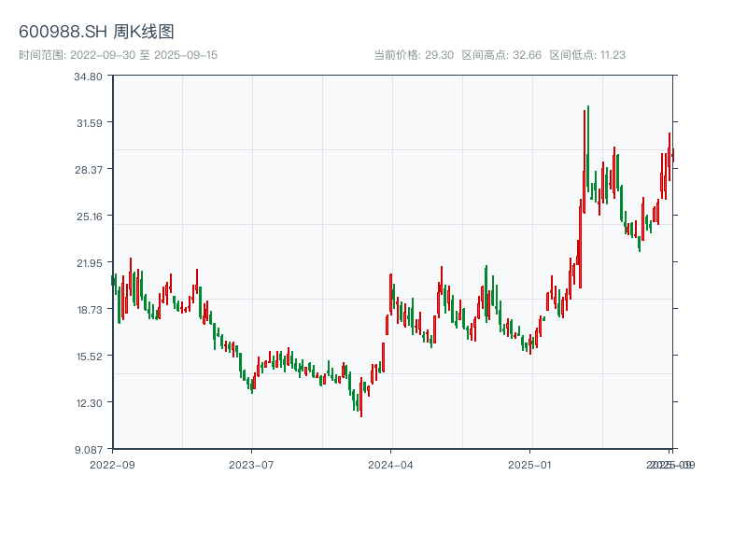Click the interval low label 区间低点: 11.23
Image resolution: width=747 pixels, height=560 pixels.
pos(587,55)
